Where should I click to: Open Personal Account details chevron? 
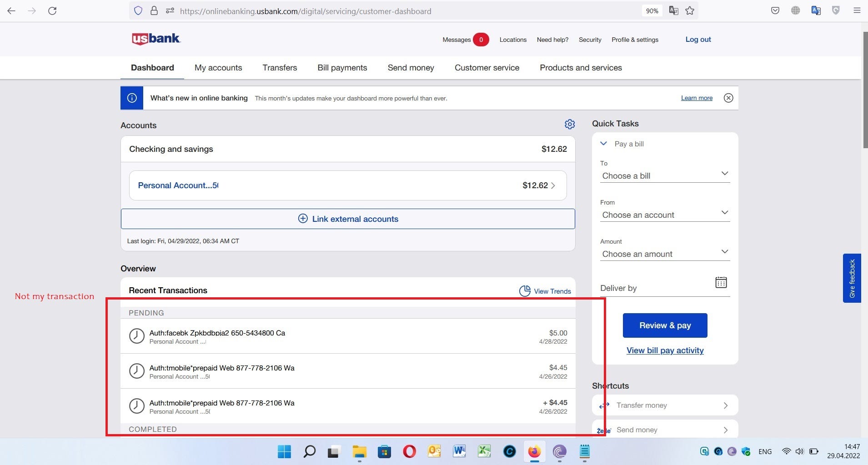click(x=553, y=185)
